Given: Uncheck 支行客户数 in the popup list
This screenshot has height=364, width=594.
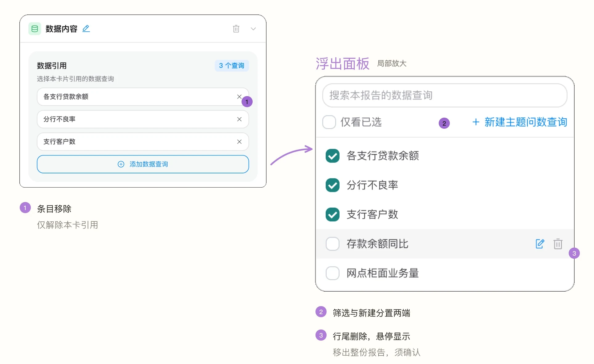Looking at the screenshot, I should tap(332, 215).
